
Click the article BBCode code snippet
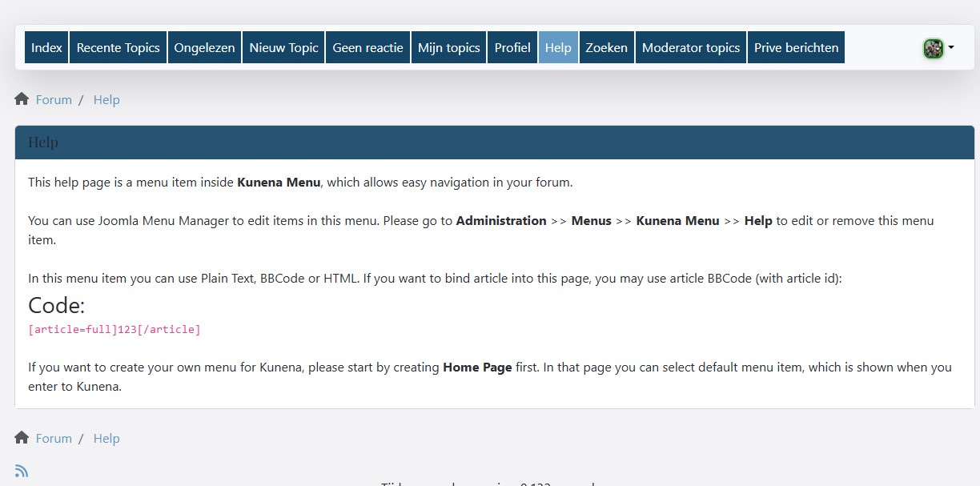tap(114, 329)
